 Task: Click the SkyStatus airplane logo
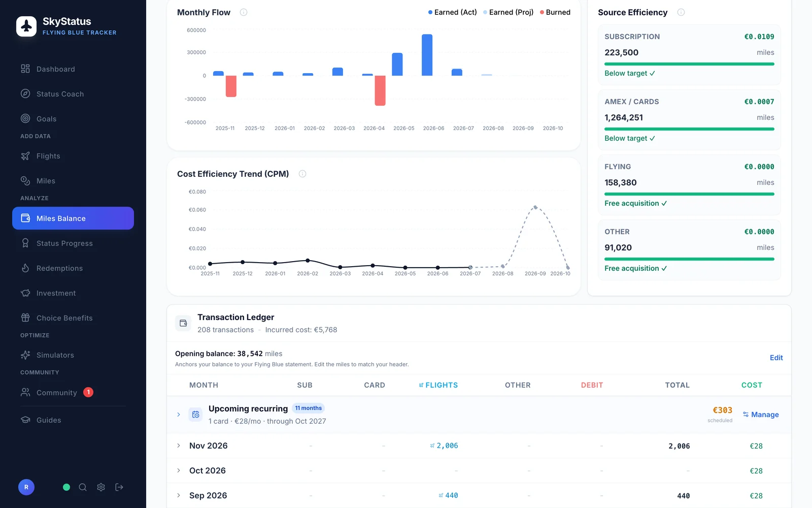(26, 26)
